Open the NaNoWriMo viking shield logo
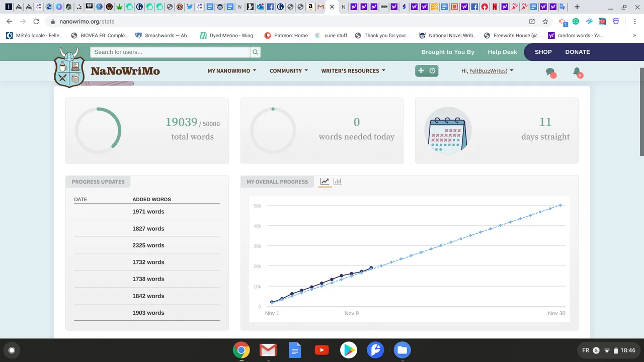Image resolution: width=644 pixels, height=362 pixels. click(69, 68)
